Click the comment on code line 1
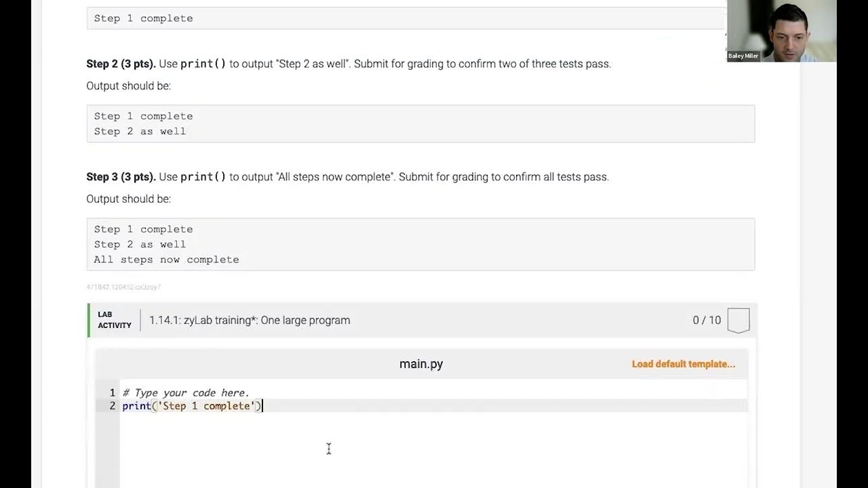The width and height of the screenshot is (868, 488). click(x=186, y=393)
